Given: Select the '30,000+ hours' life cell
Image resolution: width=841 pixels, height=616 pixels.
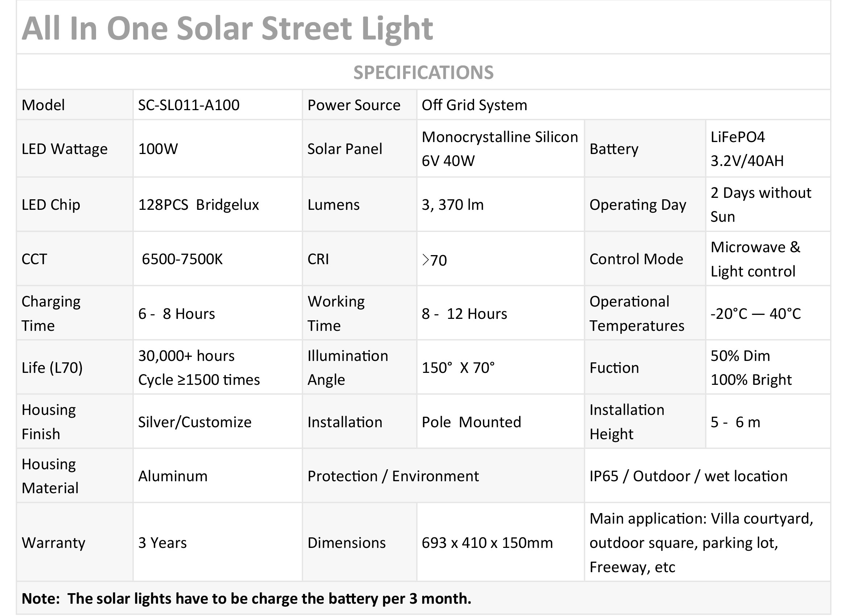Looking at the screenshot, I should (x=199, y=368).
